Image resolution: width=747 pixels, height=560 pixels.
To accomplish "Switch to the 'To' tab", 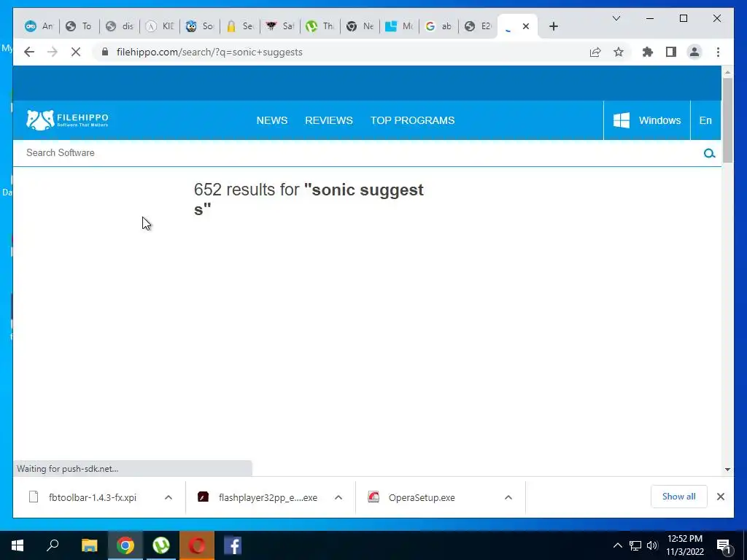I will click(79, 26).
